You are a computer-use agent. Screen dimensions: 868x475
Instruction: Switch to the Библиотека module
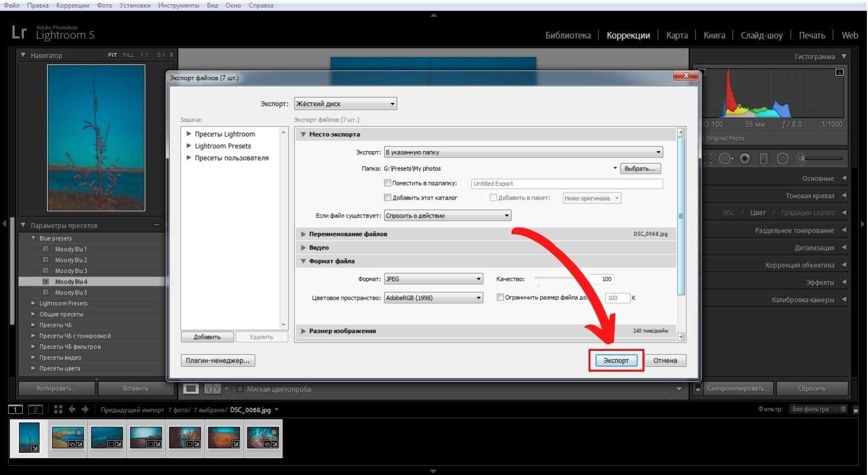click(x=568, y=35)
